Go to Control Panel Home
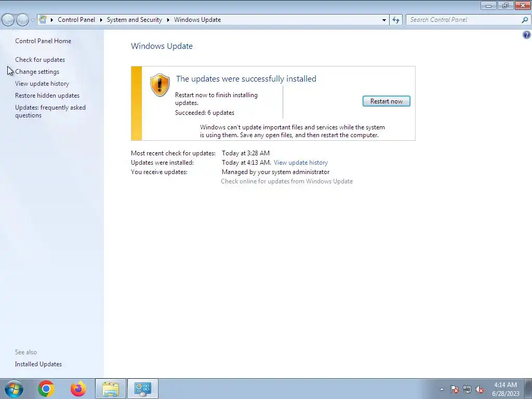 [43, 41]
